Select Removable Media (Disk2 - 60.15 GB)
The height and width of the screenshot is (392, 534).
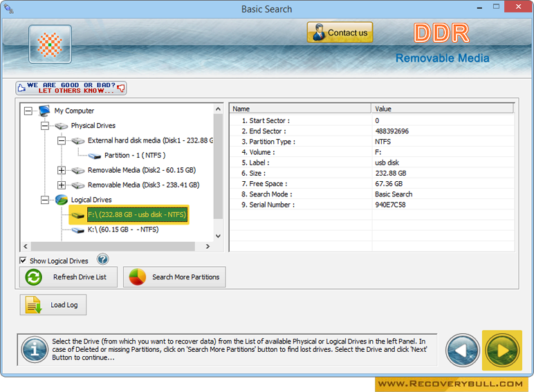142,170
